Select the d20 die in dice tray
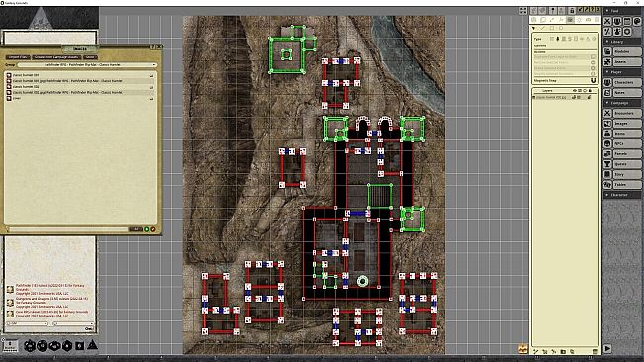 point(30,345)
